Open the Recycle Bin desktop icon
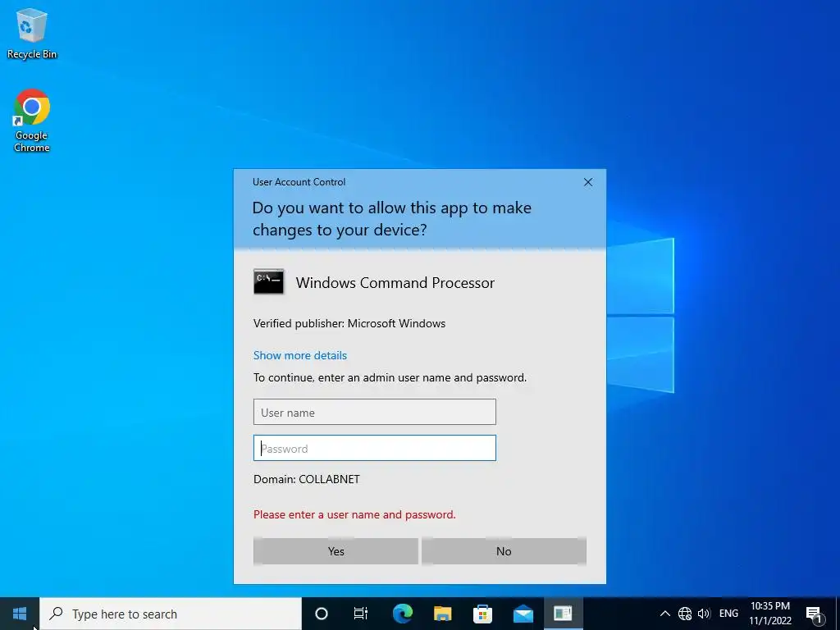The height and width of the screenshot is (630, 840). pos(32,33)
